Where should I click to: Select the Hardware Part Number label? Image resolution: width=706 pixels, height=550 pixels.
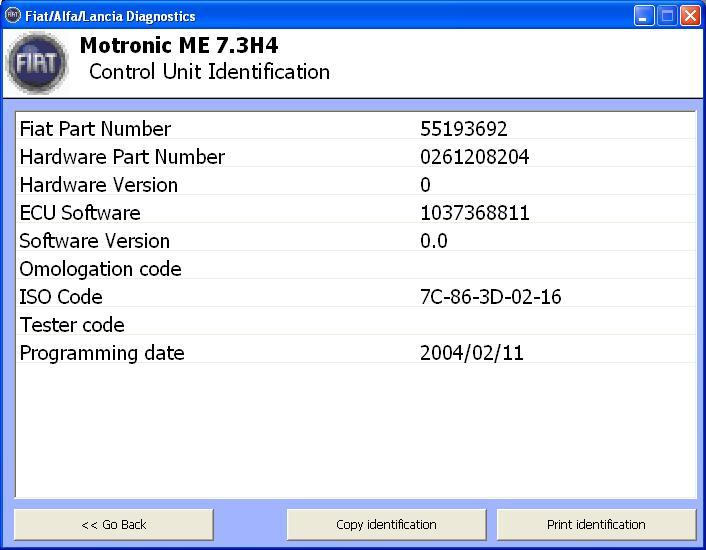[x=122, y=157]
